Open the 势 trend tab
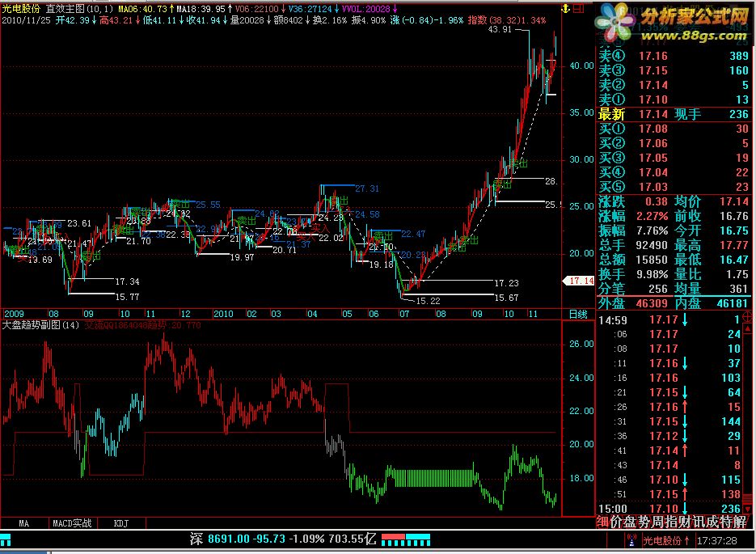756x554 pixels. pos(644,522)
